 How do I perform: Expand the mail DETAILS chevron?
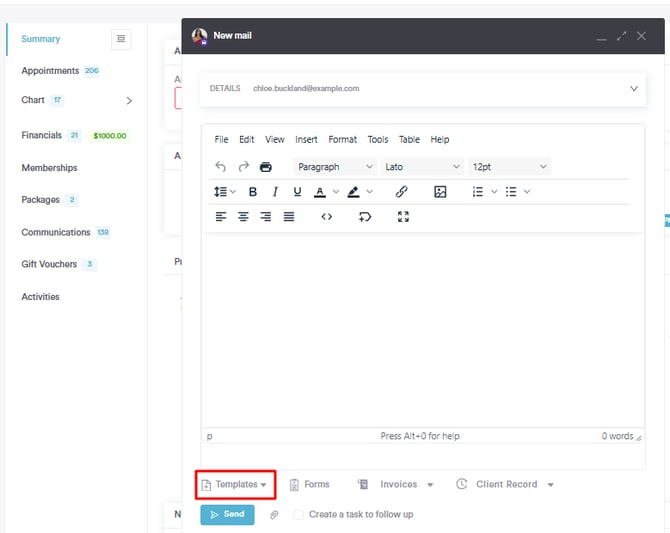coord(633,89)
